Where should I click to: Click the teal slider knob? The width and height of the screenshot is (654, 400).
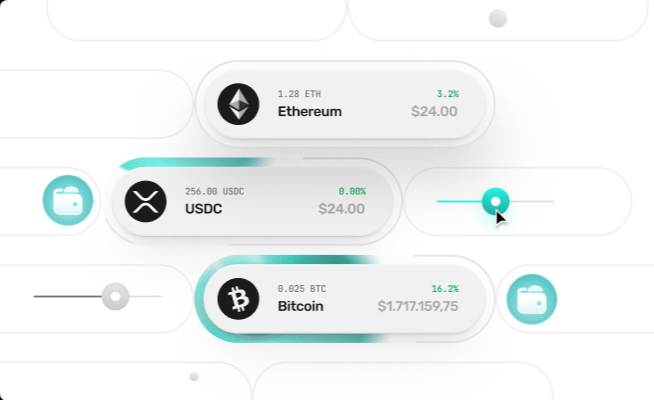[495, 201]
